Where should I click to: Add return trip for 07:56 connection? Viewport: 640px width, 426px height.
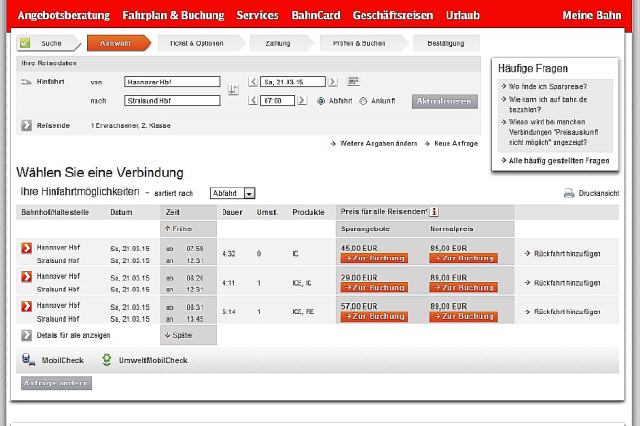point(562,254)
